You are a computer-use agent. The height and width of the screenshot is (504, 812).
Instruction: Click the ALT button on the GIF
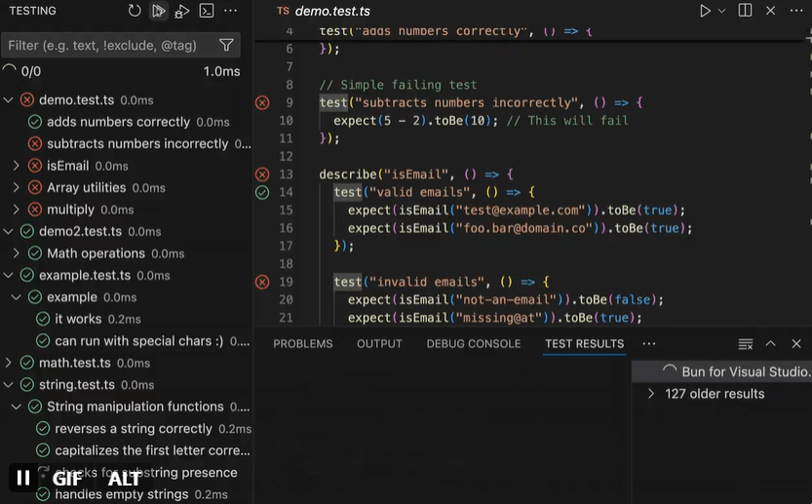coord(124,478)
